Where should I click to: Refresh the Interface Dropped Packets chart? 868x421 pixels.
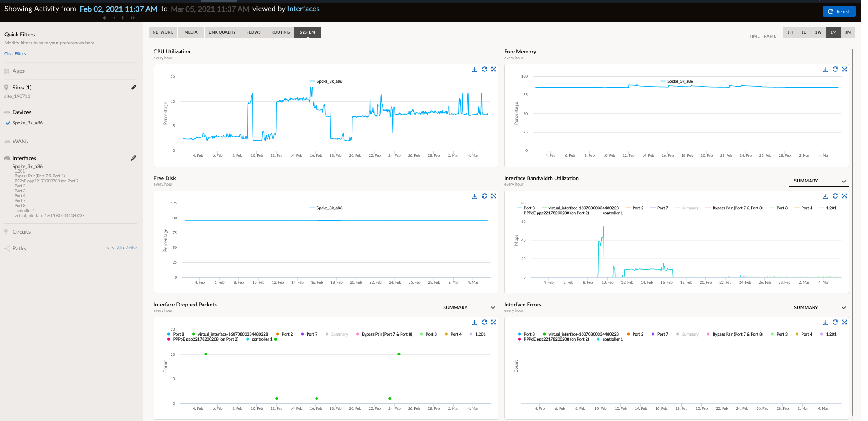tap(484, 323)
